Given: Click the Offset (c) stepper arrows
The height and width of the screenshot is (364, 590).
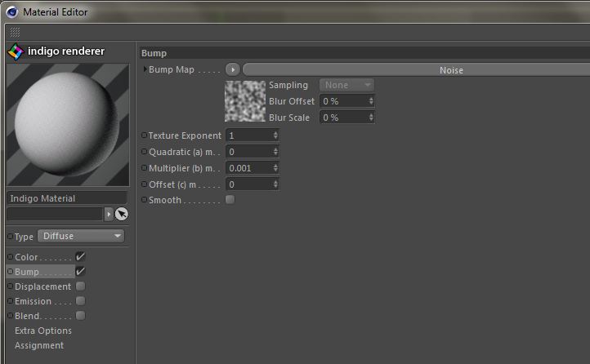Looking at the screenshot, I should pyautogui.click(x=275, y=184).
